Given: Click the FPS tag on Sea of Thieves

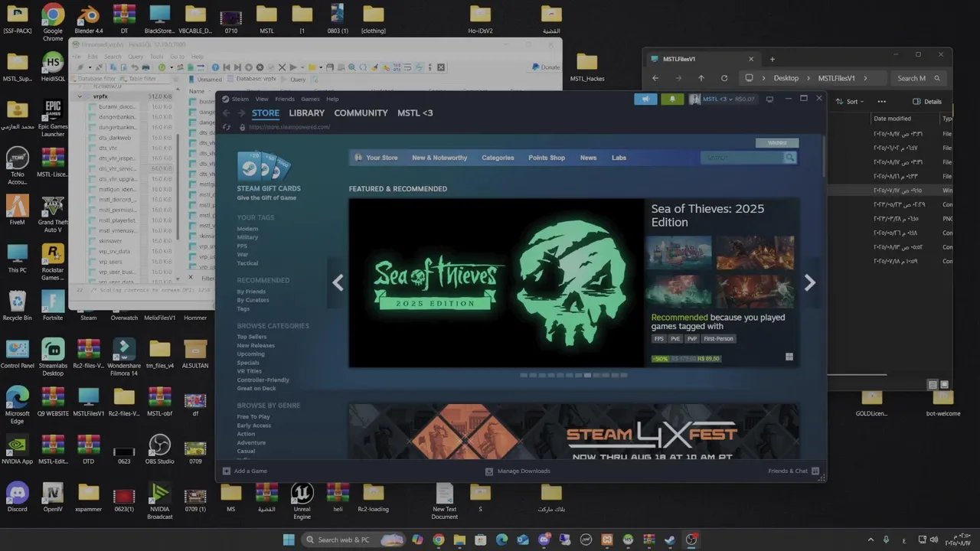Looking at the screenshot, I should click(659, 338).
